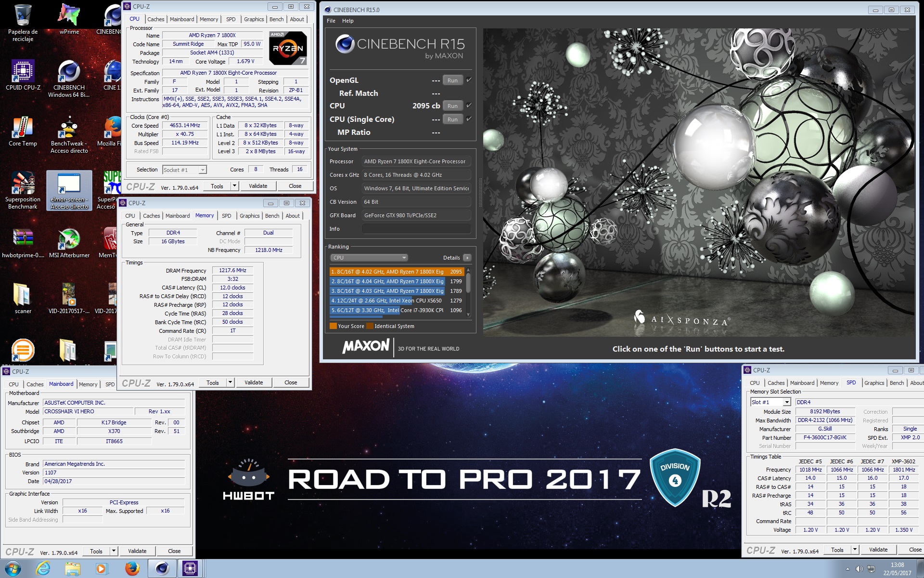
Task: Toggle the OpenGL test checkbox
Action: (469, 80)
